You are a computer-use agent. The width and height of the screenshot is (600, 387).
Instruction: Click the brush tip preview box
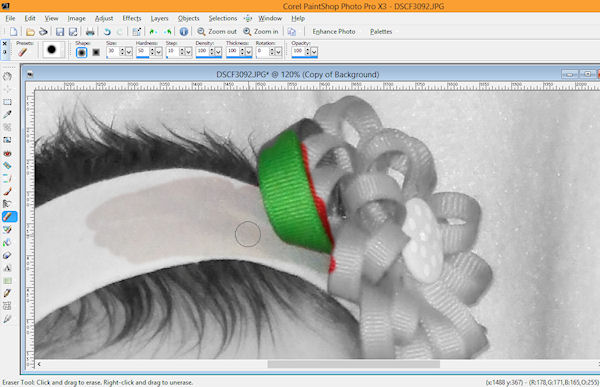(53, 50)
